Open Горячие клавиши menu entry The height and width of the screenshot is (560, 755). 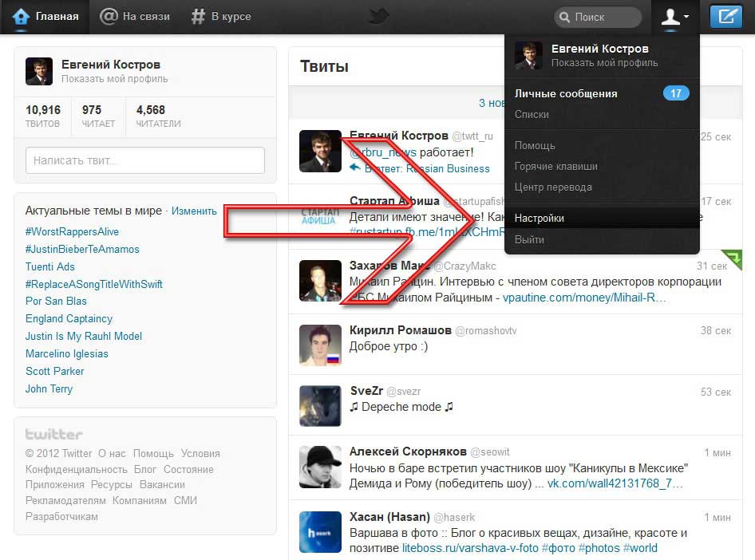tap(555, 167)
